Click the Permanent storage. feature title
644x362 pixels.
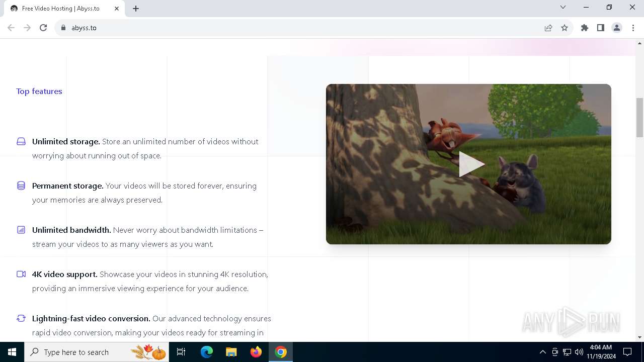tap(68, 186)
